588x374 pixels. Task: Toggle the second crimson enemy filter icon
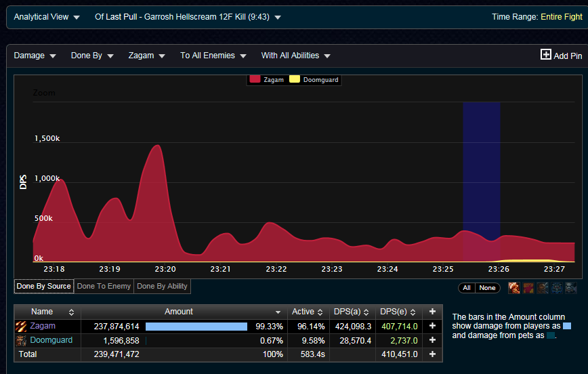tap(528, 288)
